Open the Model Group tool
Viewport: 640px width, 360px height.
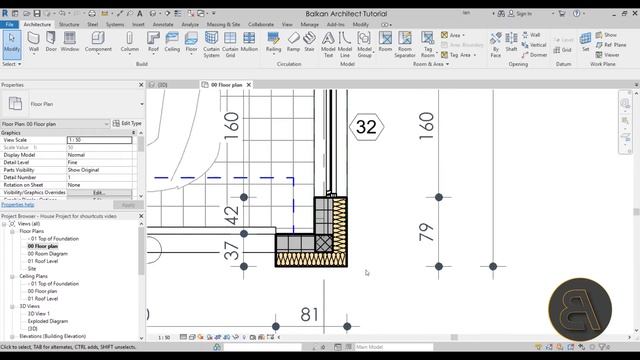coord(364,44)
